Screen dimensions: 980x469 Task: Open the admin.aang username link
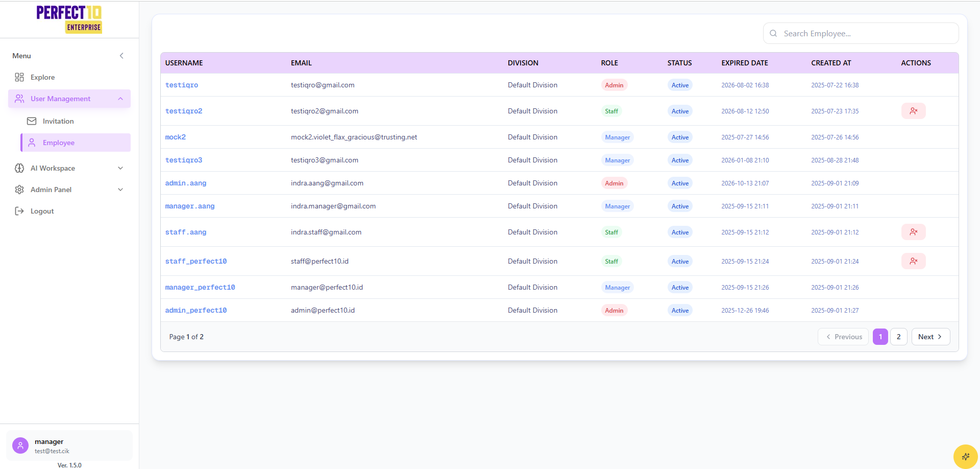coord(186,183)
